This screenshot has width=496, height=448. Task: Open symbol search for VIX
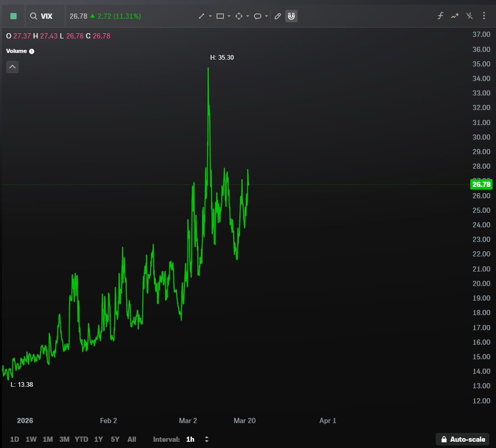(x=42, y=16)
